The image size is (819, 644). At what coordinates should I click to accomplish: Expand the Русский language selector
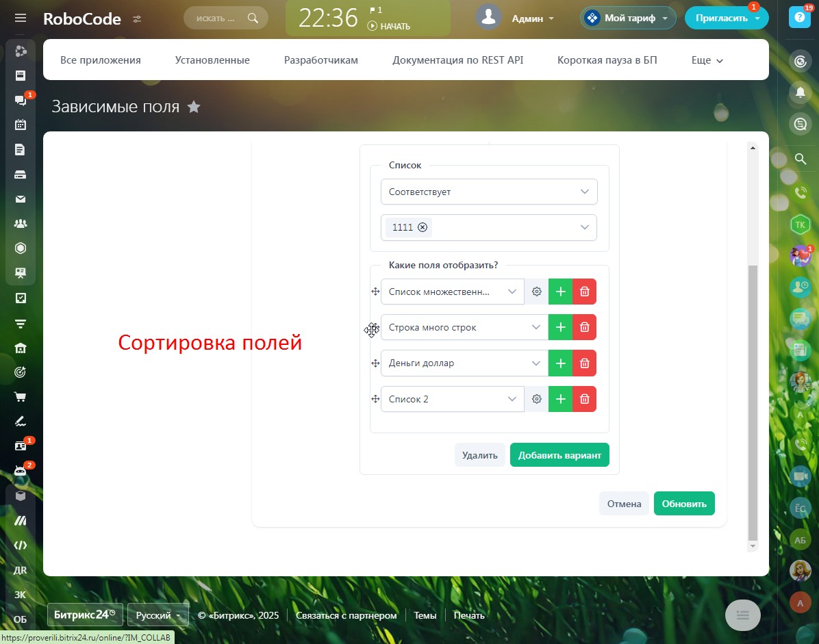coord(158,615)
